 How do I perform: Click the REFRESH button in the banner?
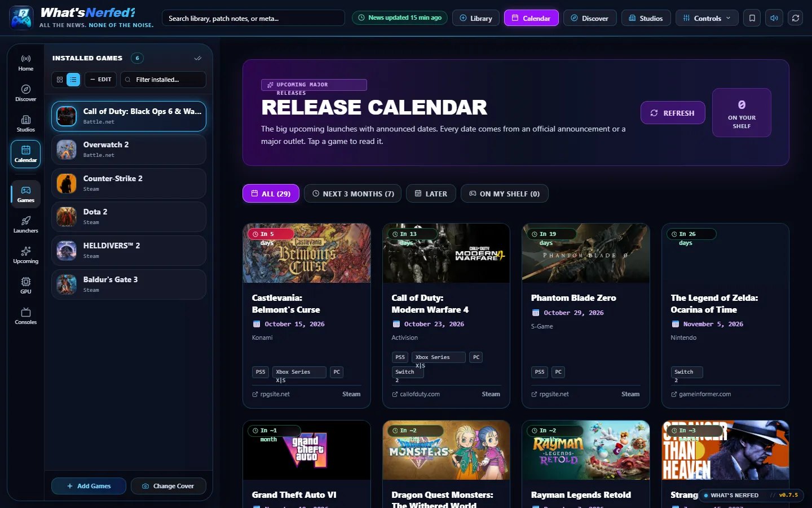(673, 113)
